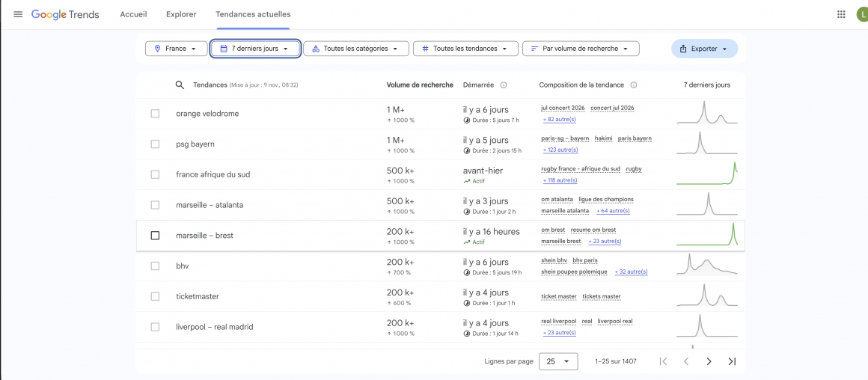This screenshot has width=868, height=380.
Task: Click the search magnifier icon beside Tendances
Action: (180, 85)
